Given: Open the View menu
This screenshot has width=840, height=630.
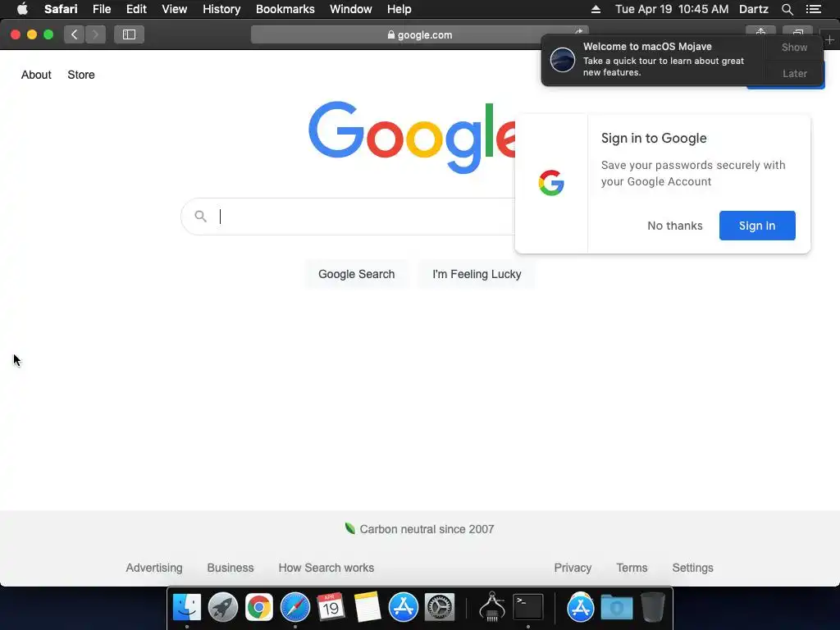Looking at the screenshot, I should tap(174, 9).
